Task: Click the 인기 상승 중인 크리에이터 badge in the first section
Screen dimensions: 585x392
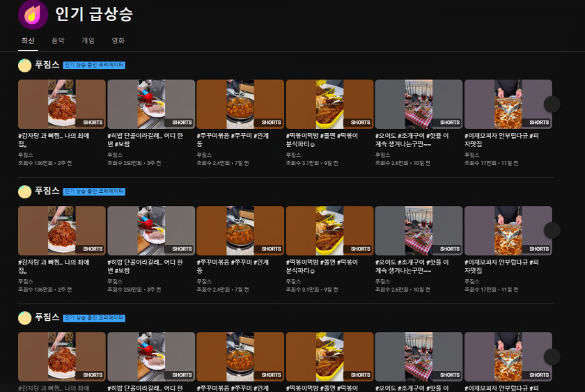Action: pos(94,65)
